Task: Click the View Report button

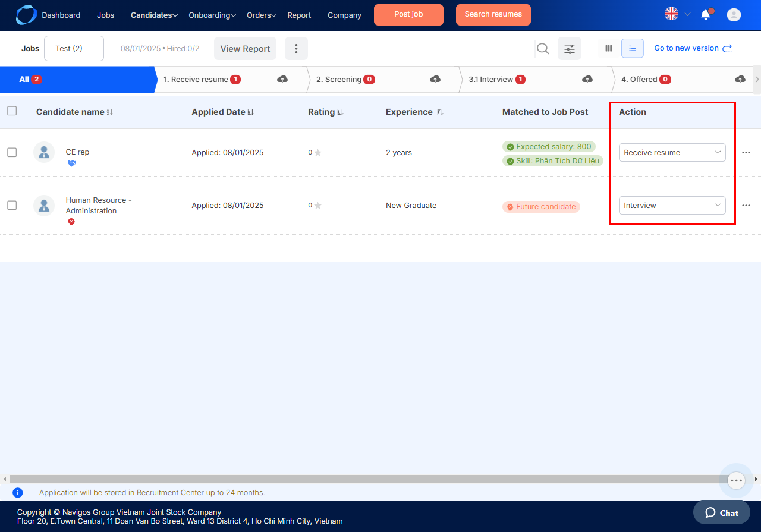Action: coord(245,49)
